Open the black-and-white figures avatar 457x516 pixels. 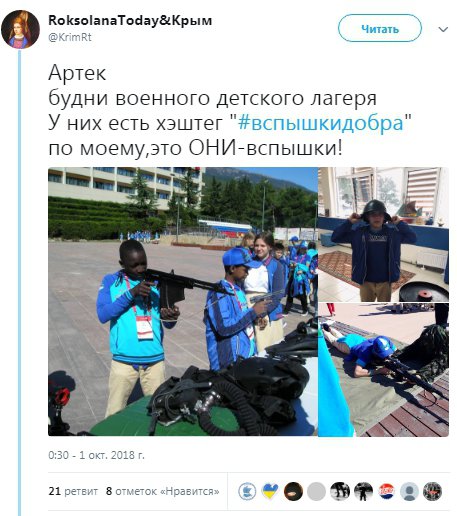click(340, 491)
